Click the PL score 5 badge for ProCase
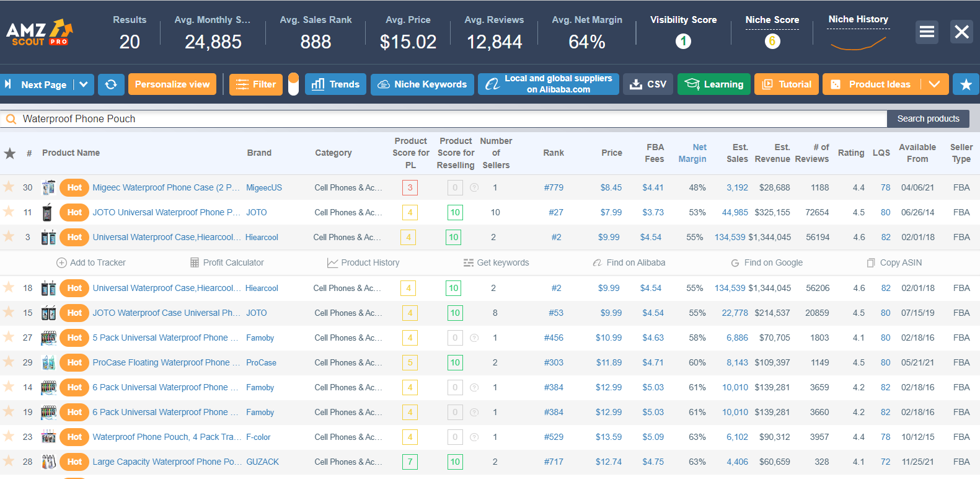Viewport: 980px width, 479px height. click(x=410, y=362)
